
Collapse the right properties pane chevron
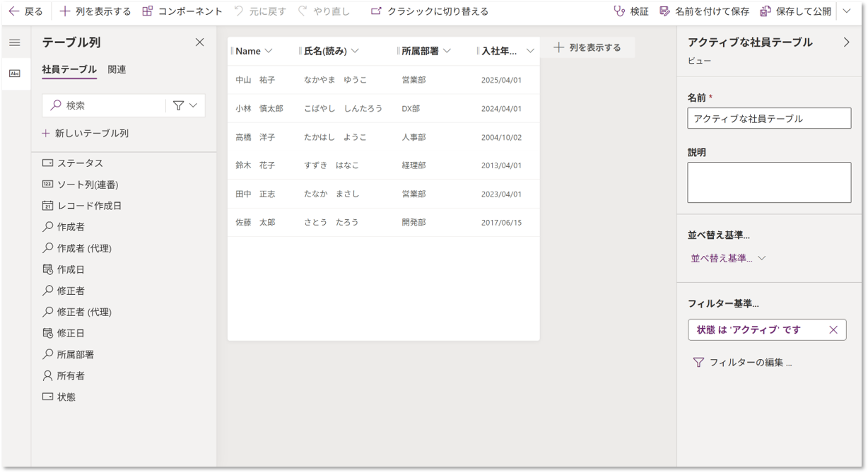pyautogui.click(x=846, y=42)
